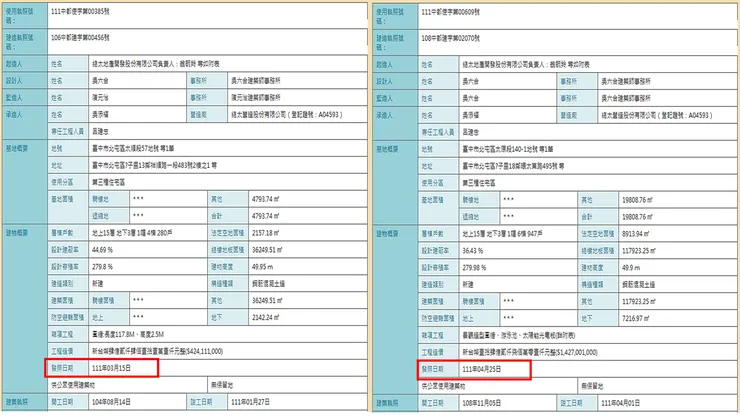Click the right table lot cell containing 140-1地號
Screen dimensions: 740x416
click(x=598, y=149)
